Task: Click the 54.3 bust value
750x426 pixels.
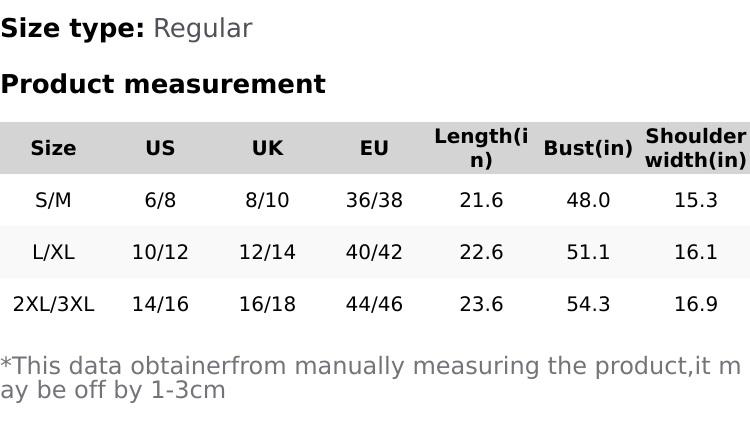Action: pos(588,304)
